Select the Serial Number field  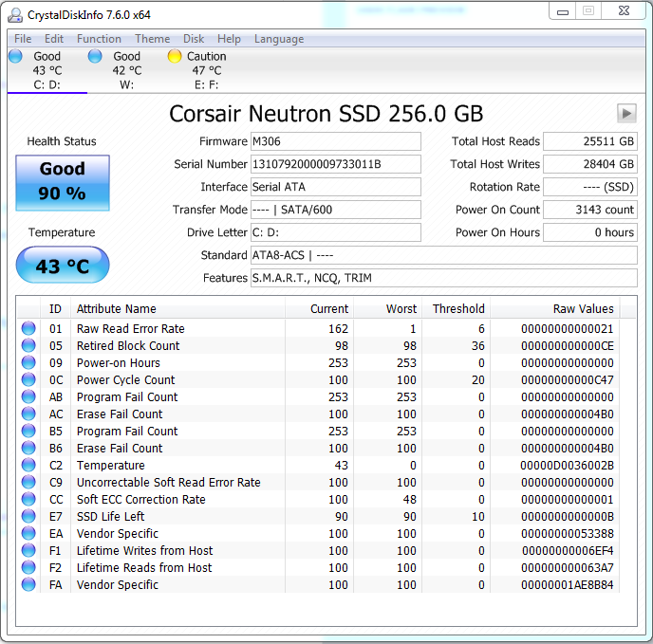[335, 164]
